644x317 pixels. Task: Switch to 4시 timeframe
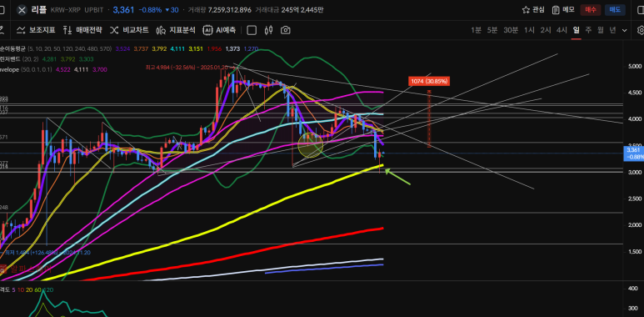point(562,30)
